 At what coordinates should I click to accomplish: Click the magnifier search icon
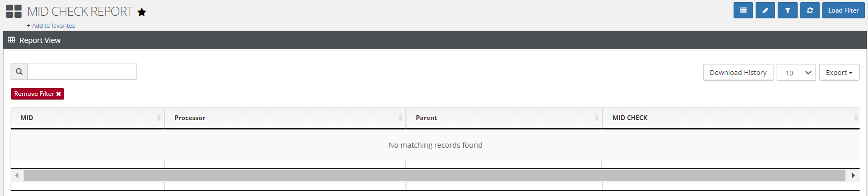click(19, 72)
